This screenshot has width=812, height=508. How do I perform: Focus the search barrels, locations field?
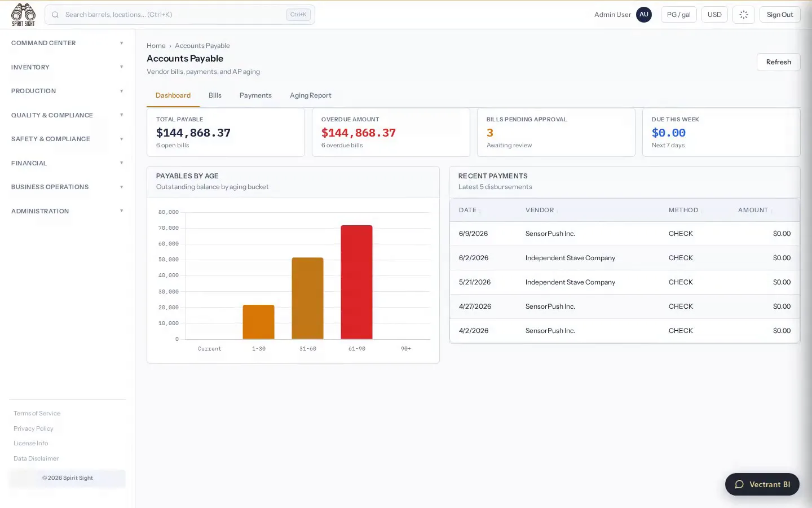(x=180, y=15)
